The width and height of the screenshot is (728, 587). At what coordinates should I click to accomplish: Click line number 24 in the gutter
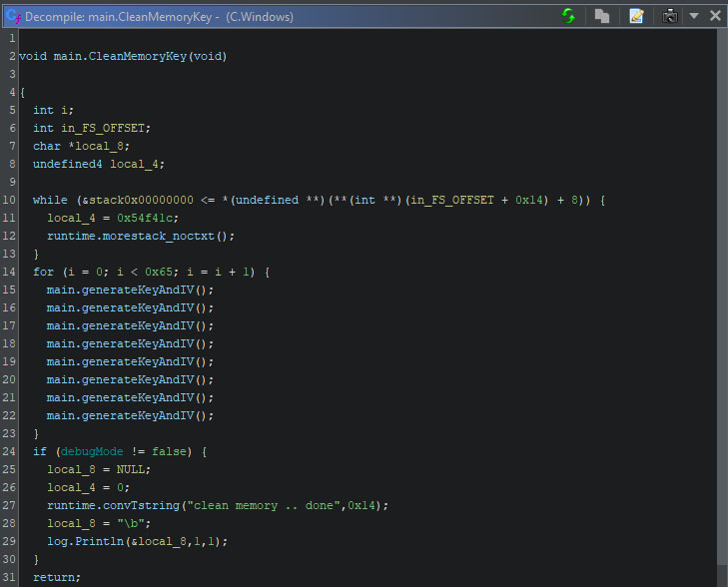(x=9, y=451)
